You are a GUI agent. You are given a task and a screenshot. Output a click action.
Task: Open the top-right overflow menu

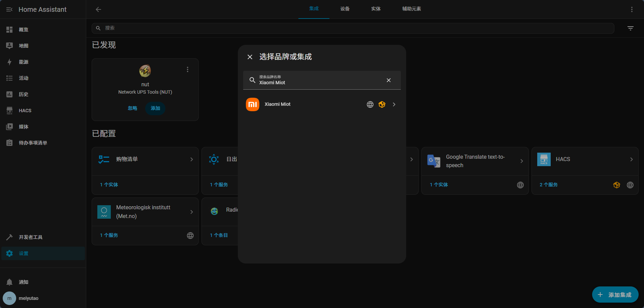[x=632, y=9]
